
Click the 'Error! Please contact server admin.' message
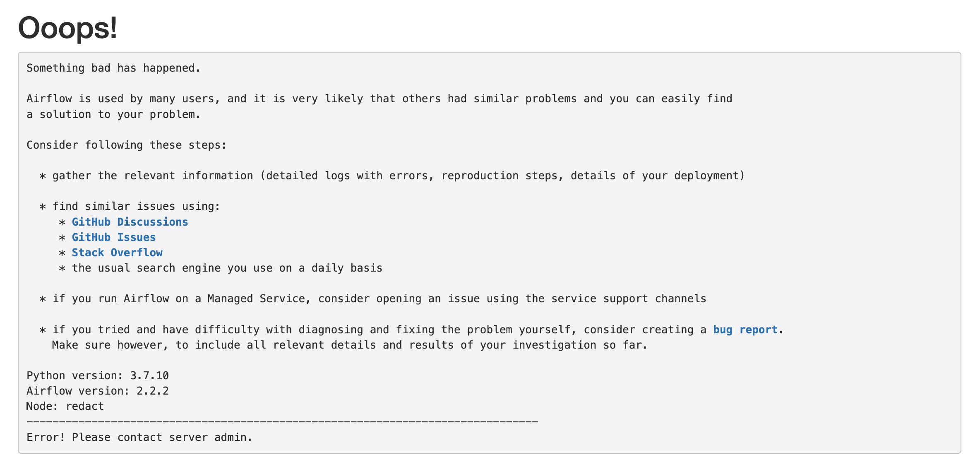pyautogui.click(x=139, y=437)
